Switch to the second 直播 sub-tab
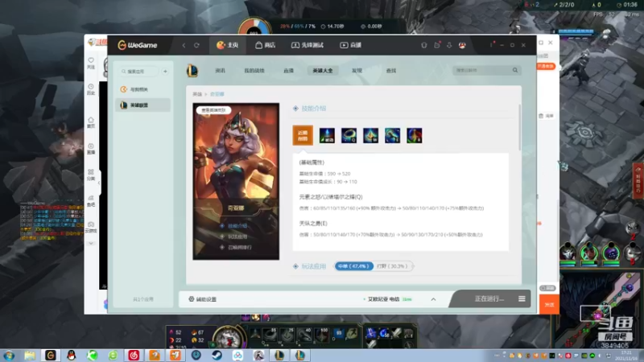 tap(289, 71)
